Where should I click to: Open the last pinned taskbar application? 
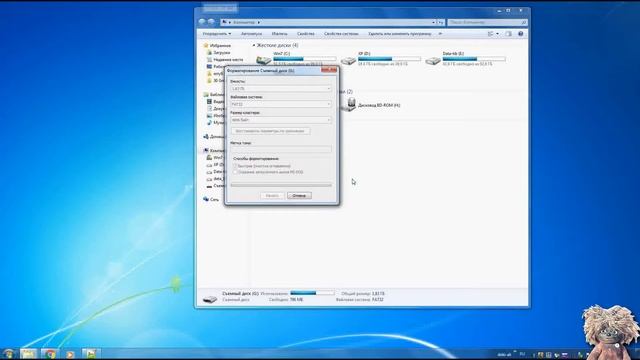91,354
